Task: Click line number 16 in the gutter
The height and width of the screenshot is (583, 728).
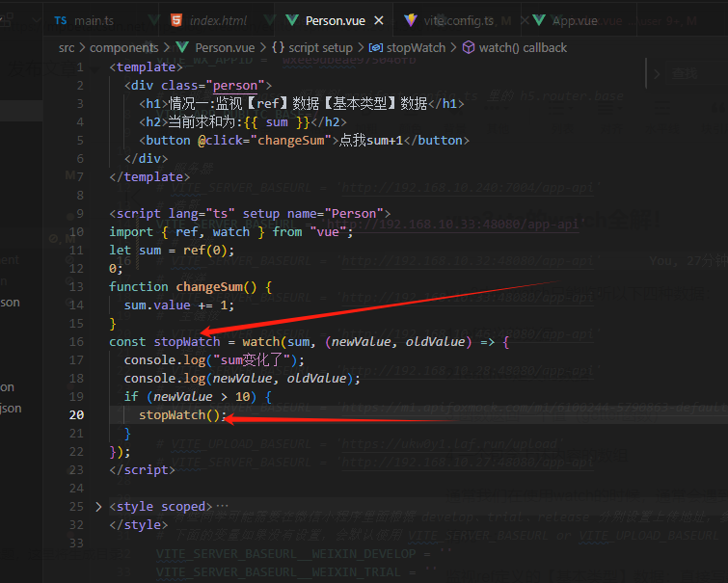Action: tap(76, 342)
